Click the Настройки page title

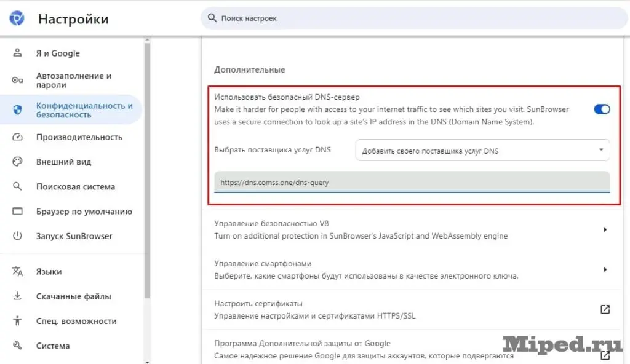[74, 18]
